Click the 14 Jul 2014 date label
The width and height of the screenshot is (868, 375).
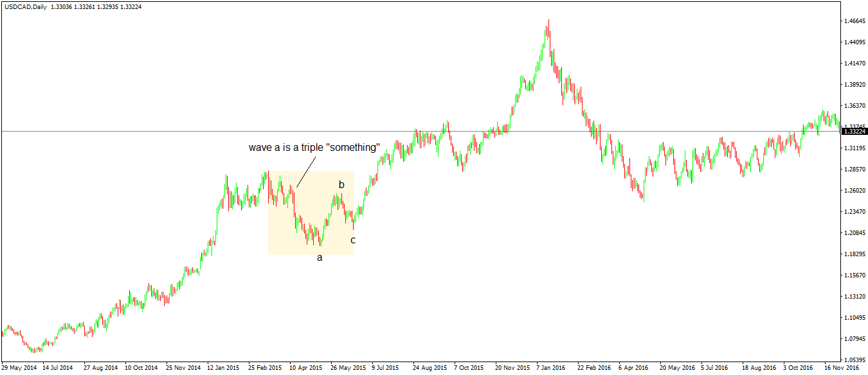pyautogui.click(x=59, y=369)
